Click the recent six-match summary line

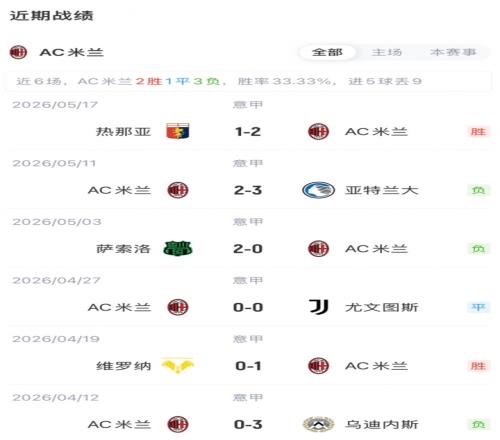249,81
